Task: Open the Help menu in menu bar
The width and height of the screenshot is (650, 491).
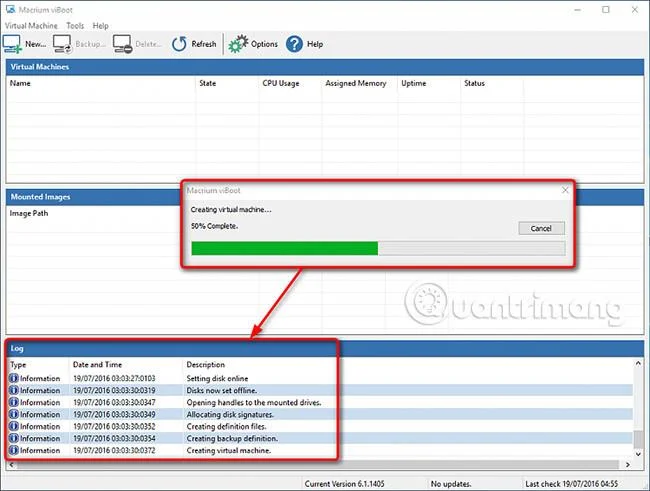Action: [100, 26]
